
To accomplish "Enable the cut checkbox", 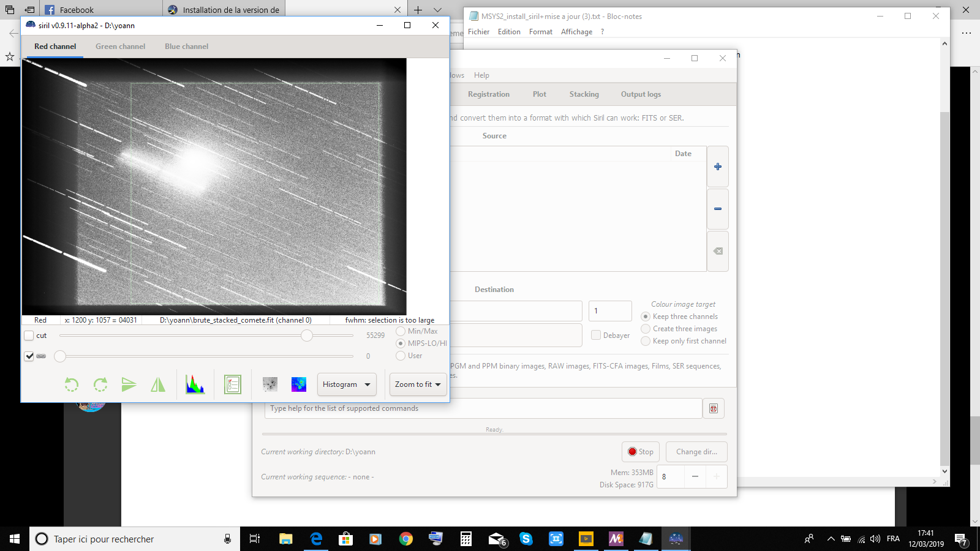I will pyautogui.click(x=29, y=335).
